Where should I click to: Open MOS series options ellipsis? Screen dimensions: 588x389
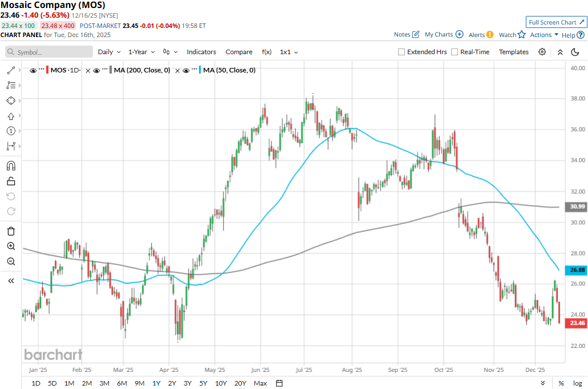pos(42,70)
